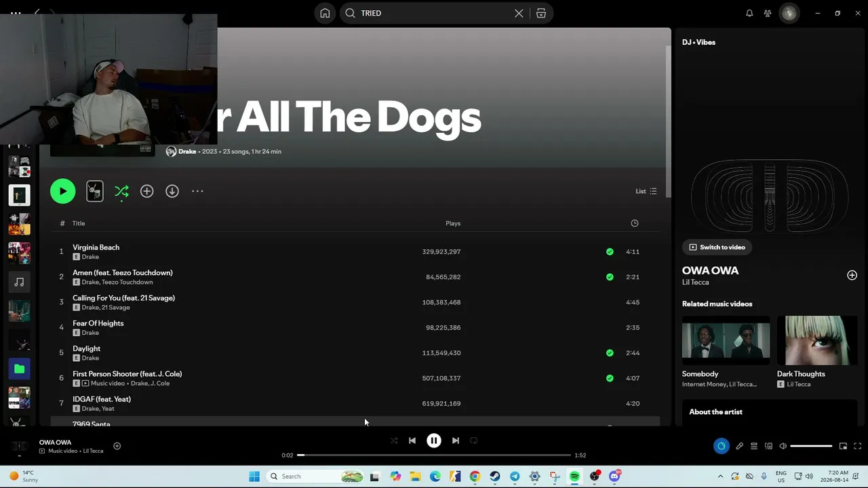The image size is (868, 488).
Task: Toggle the Now Playing view button
Action: click(721, 446)
